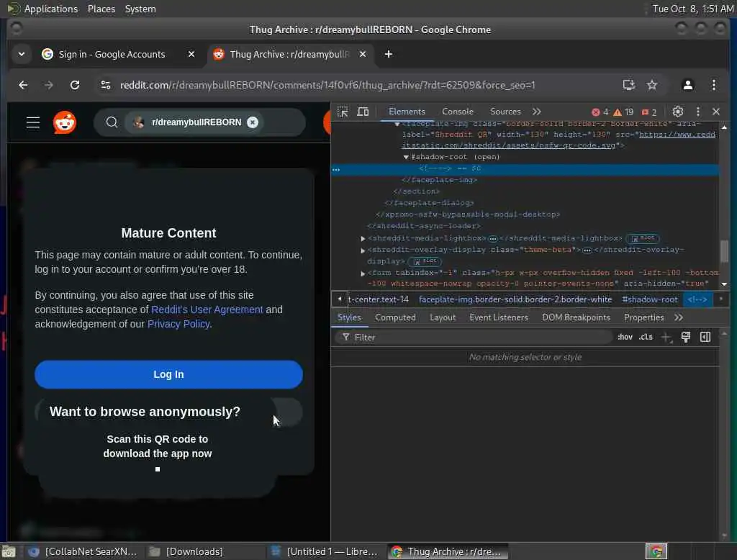Show more style pane tabs chevron

point(678,317)
